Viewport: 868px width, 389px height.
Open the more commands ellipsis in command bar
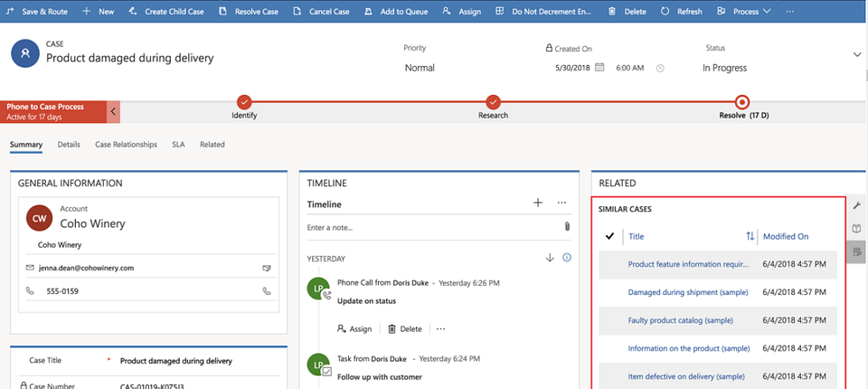click(790, 11)
